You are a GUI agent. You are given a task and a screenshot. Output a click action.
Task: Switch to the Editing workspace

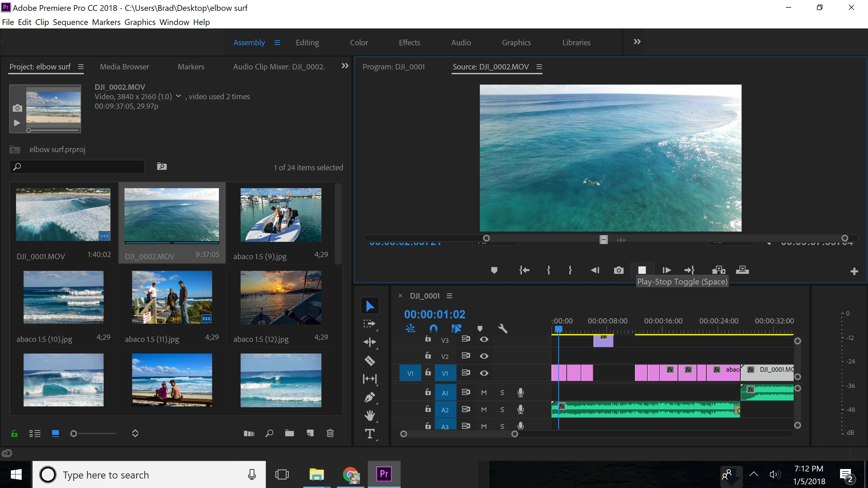point(307,43)
